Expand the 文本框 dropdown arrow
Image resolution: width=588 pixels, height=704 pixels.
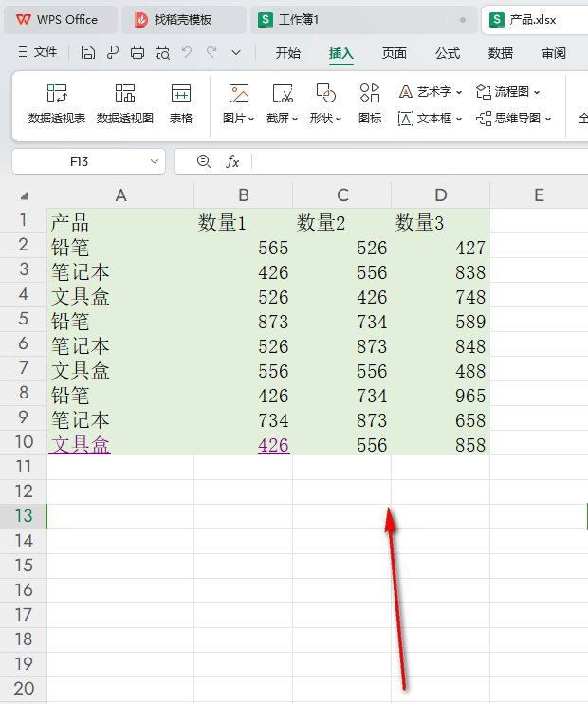click(x=459, y=119)
